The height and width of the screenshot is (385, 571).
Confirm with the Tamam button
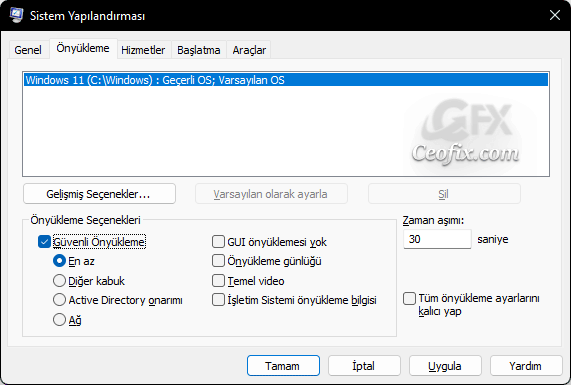283,366
